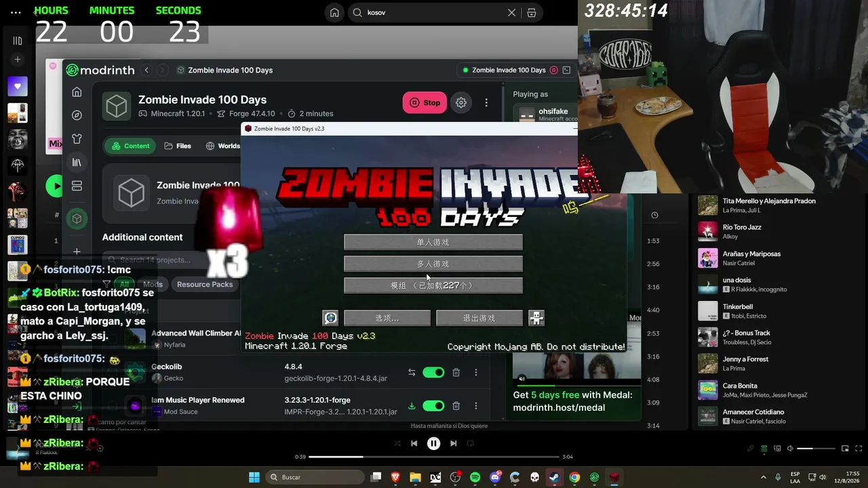Toggle Spotify repeat
Image resolution: width=868 pixels, height=488 pixels.
[470, 443]
